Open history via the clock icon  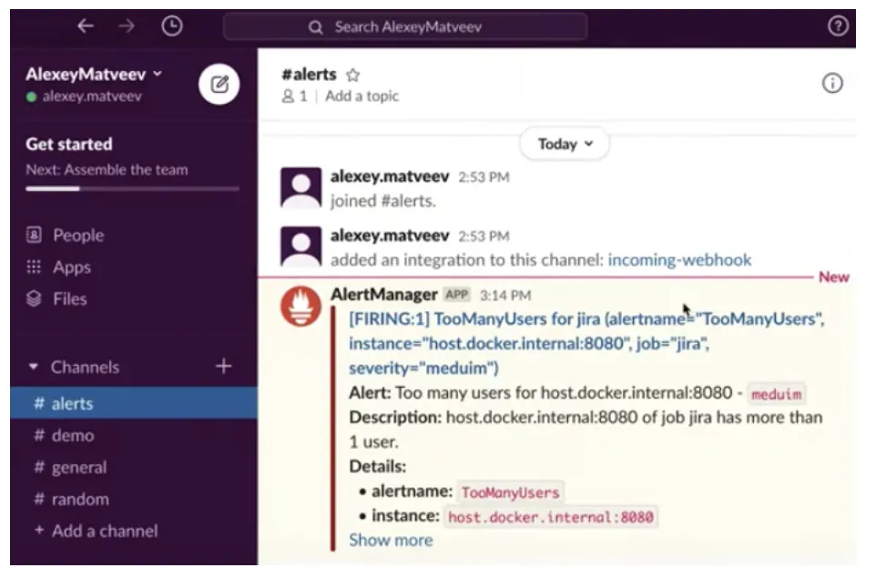coord(172,25)
